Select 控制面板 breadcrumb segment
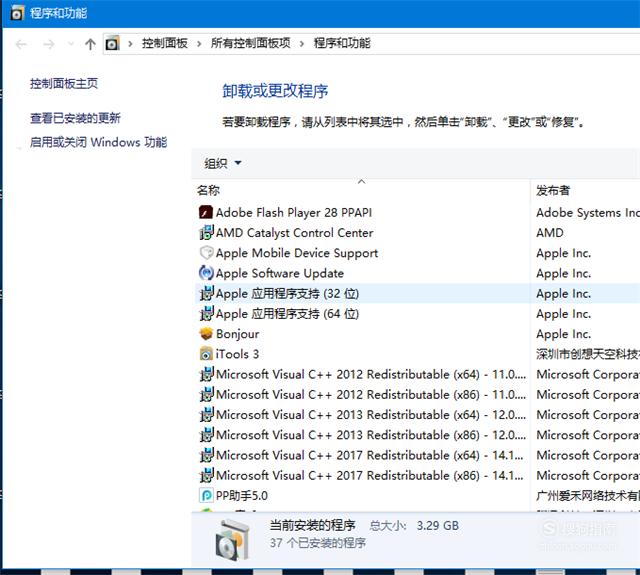The image size is (640, 575). pyautogui.click(x=164, y=43)
